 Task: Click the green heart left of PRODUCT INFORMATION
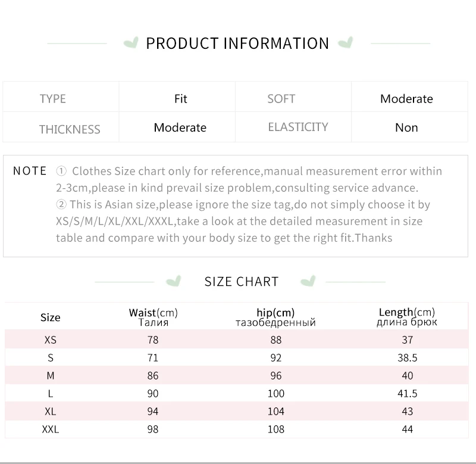(x=130, y=43)
